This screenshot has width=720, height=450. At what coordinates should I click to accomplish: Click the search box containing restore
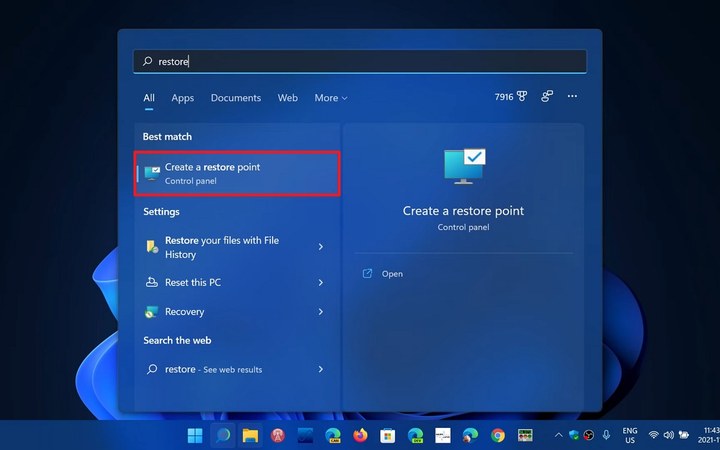[360, 61]
